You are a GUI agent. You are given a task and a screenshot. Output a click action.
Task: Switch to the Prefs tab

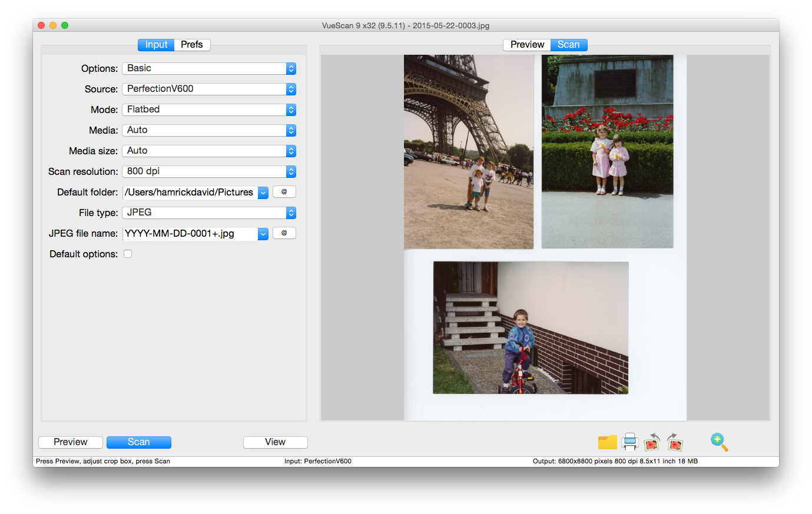coord(192,44)
